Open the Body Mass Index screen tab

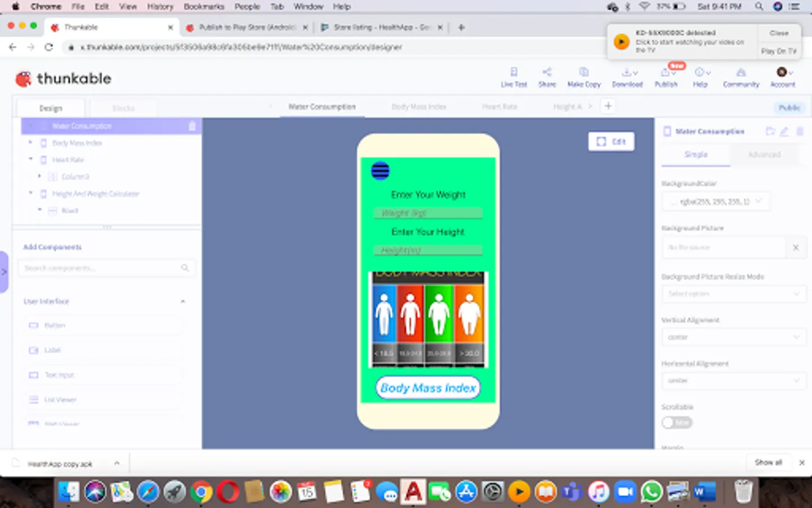pyautogui.click(x=419, y=107)
